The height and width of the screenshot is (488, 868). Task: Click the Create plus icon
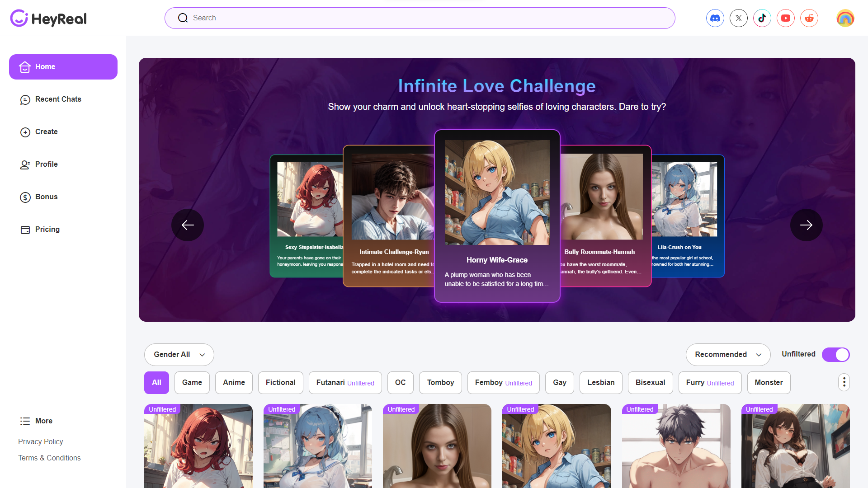click(x=25, y=132)
